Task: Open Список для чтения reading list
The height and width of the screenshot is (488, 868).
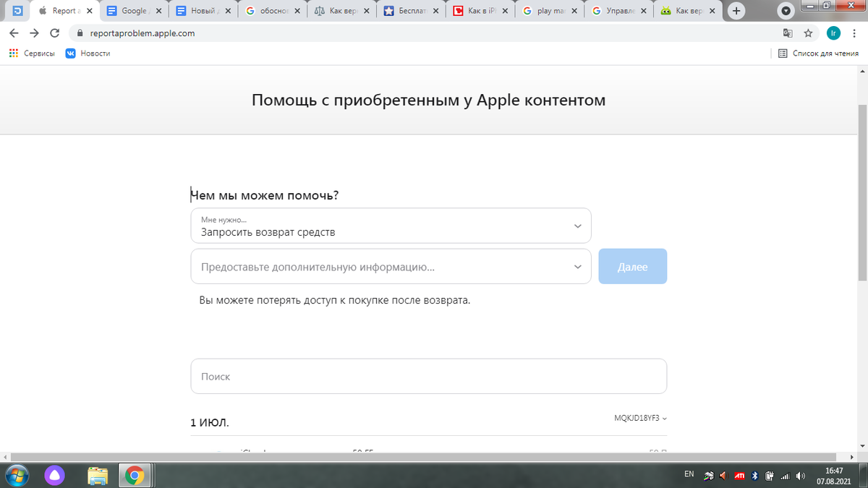Action: (x=818, y=53)
